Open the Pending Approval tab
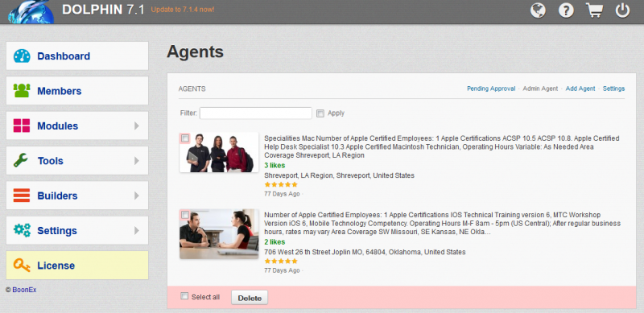 [491, 89]
